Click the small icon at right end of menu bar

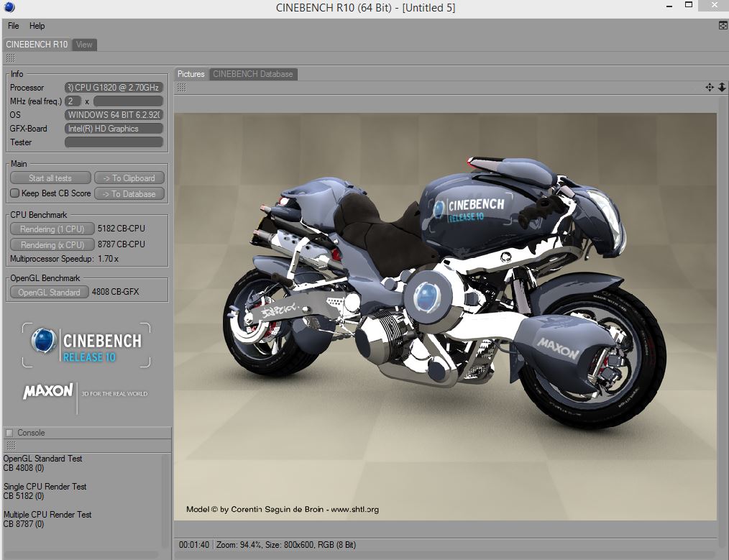click(x=723, y=25)
